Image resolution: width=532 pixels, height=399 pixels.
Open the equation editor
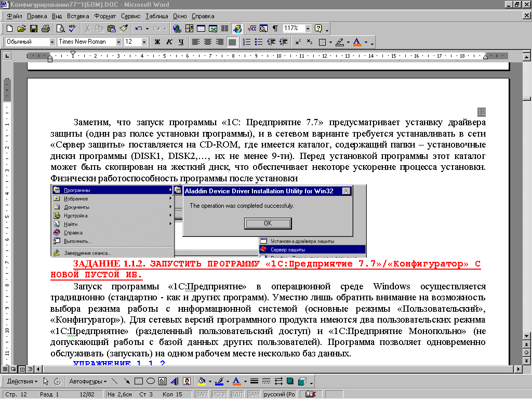(252, 29)
